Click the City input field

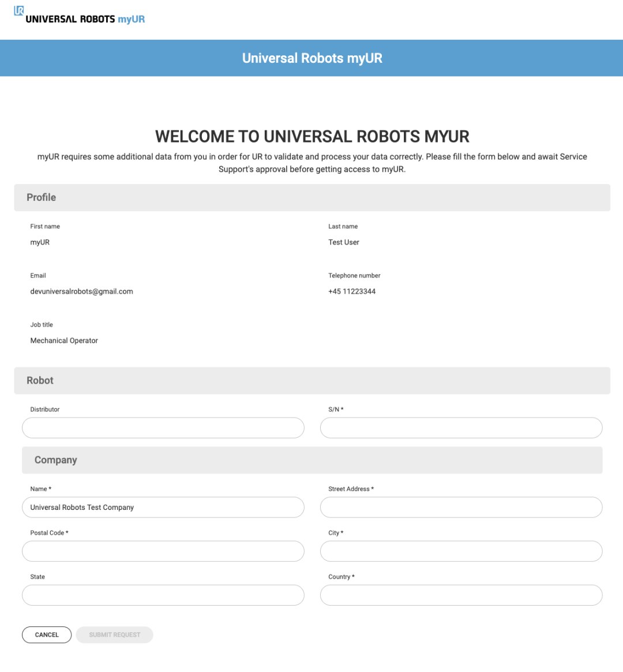(461, 551)
